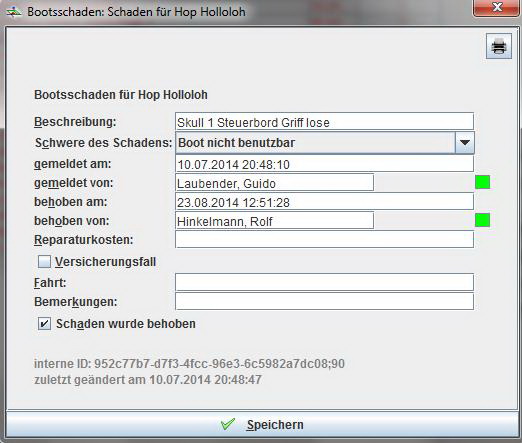Image resolution: width=522 pixels, height=443 pixels.
Task: Click the green checkmark icon on Speichern
Action: [x=228, y=424]
